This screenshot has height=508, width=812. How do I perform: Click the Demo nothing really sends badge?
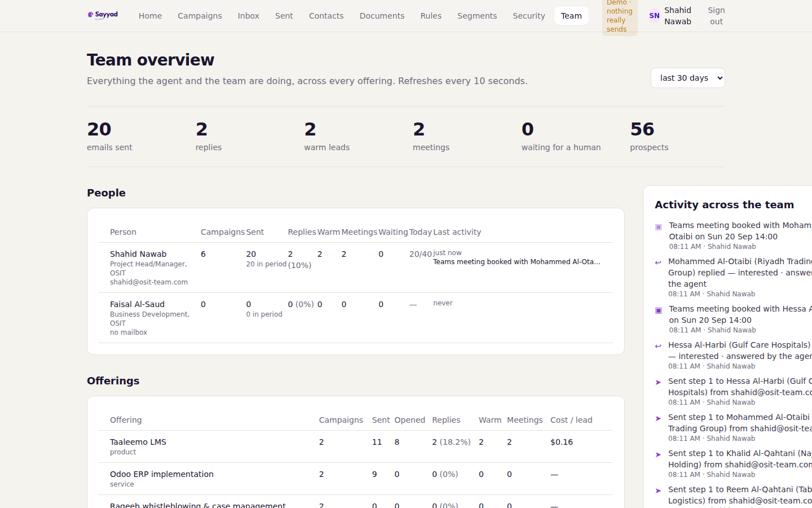pyautogui.click(x=620, y=16)
